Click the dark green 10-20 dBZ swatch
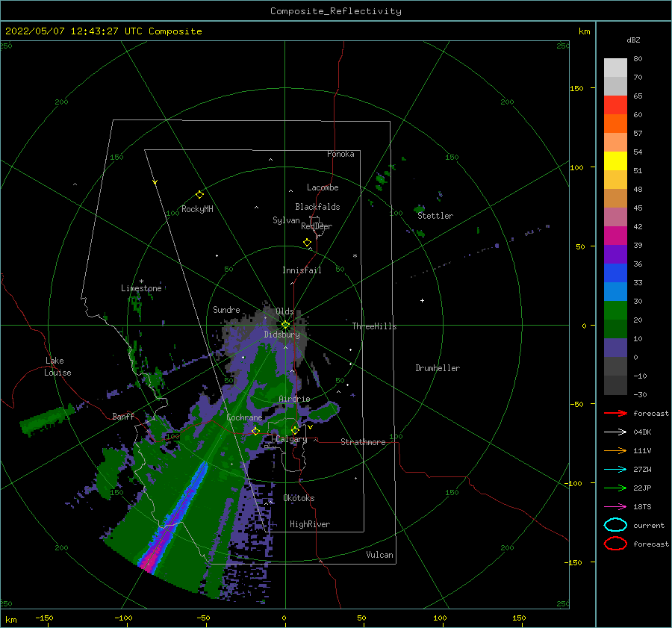Screen dimensions: 672x628 coord(615,329)
